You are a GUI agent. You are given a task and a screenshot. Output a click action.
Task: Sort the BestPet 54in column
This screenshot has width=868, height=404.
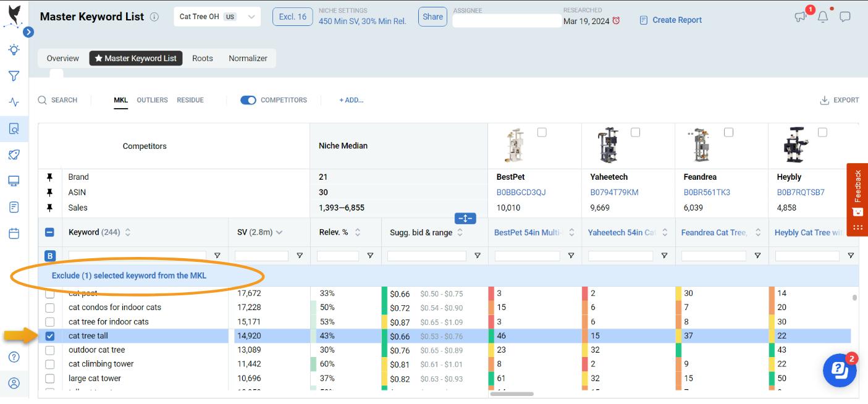[x=571, y=233]
